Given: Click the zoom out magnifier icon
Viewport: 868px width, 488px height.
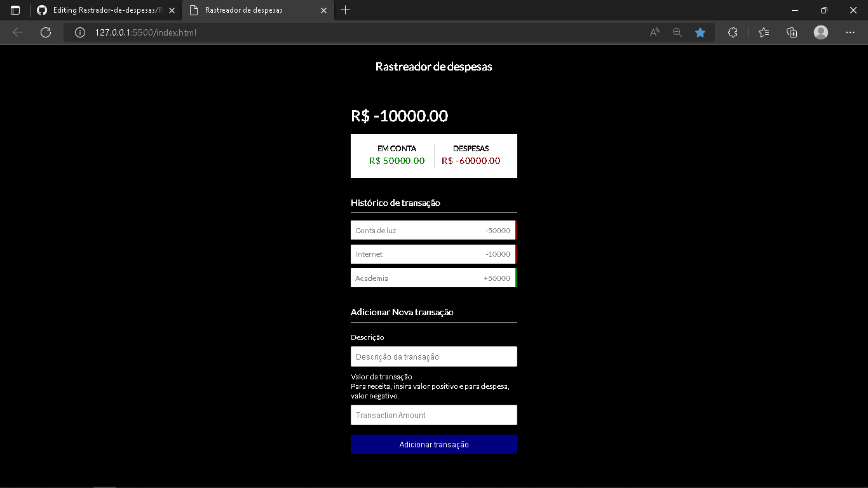Looking at the screenshot, I should [677, 32].
